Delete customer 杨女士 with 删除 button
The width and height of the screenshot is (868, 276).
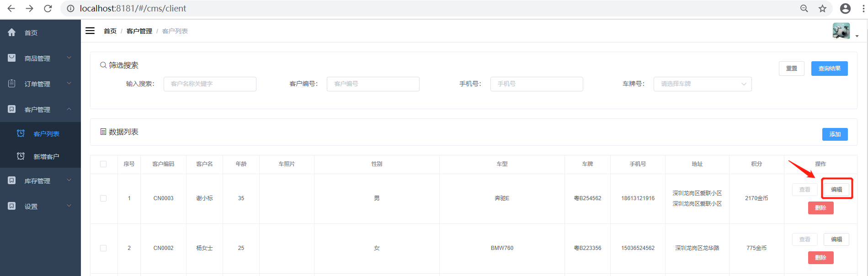tap(821, 258)
